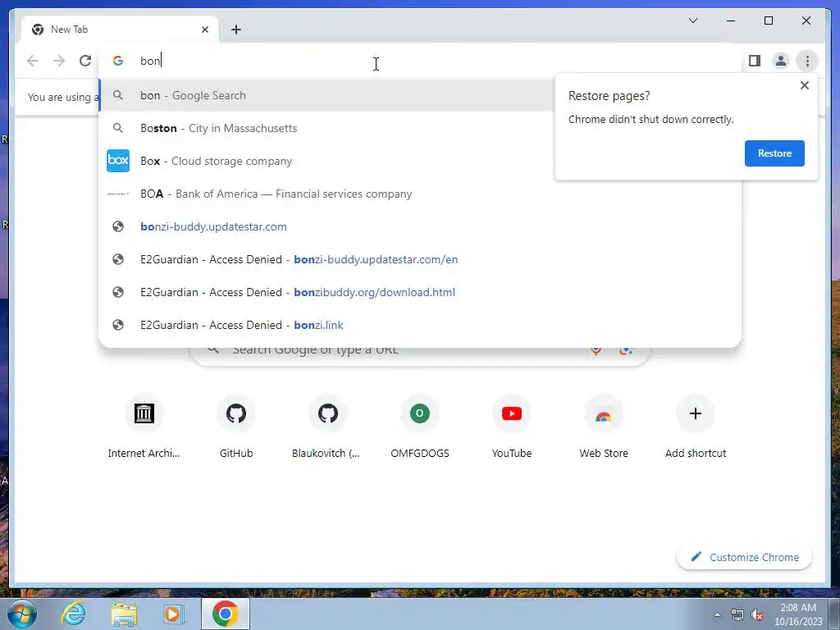Dismiss the Restore pages popup

pyautogui.click(x=804, y=85)
